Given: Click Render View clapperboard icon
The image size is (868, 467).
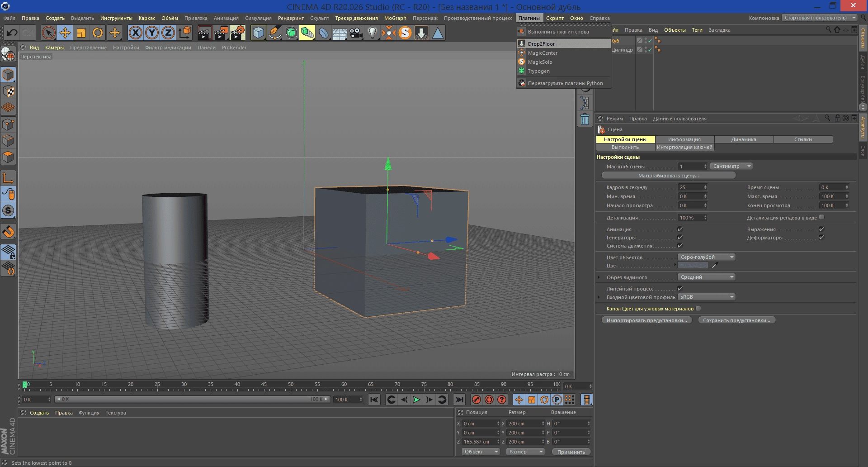Looking at the screenshot, I should [204, 33].
